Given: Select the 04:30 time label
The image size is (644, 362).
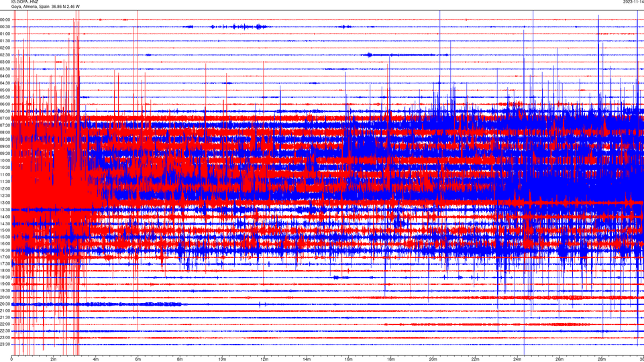Looking at the screenshot, I should tap(5, 83).
